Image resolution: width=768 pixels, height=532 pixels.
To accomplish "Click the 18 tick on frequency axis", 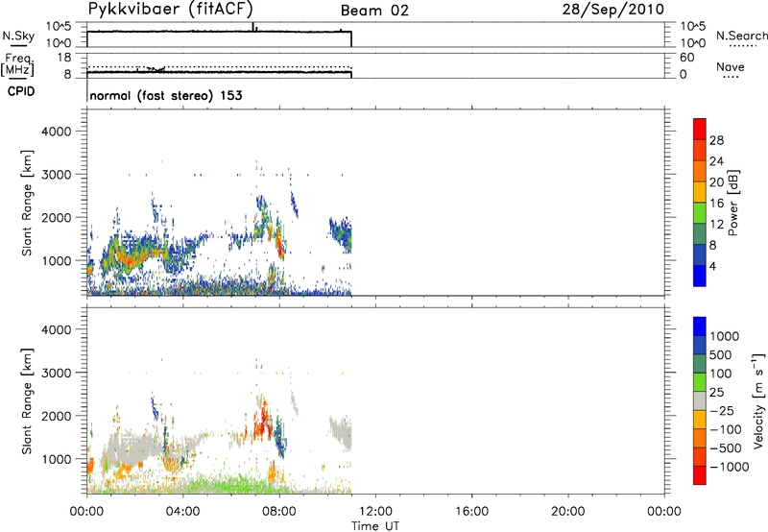I will point(63,58).
